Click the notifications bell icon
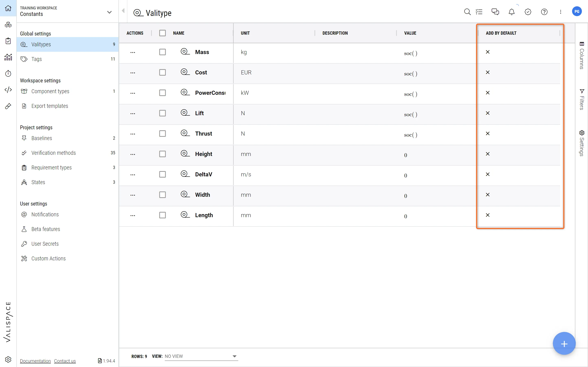The height and width of the screenshot is (367, 588). [x=511, y=12]
